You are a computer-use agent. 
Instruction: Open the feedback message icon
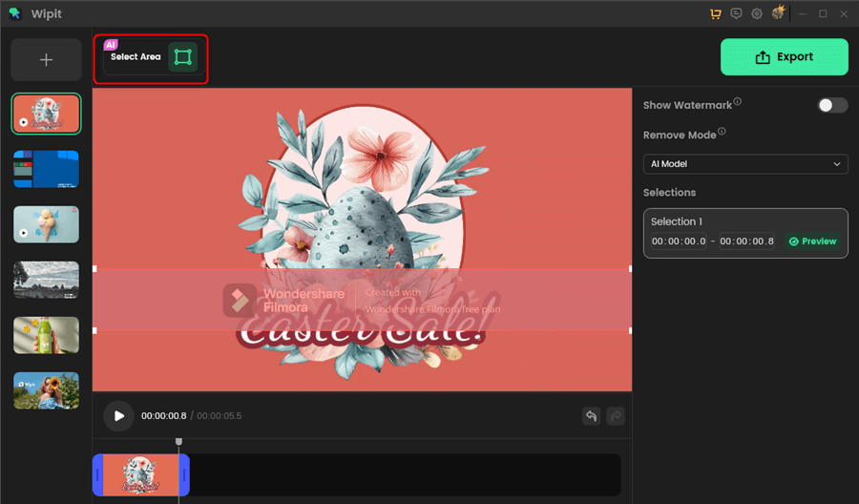[x=736, y=13]
